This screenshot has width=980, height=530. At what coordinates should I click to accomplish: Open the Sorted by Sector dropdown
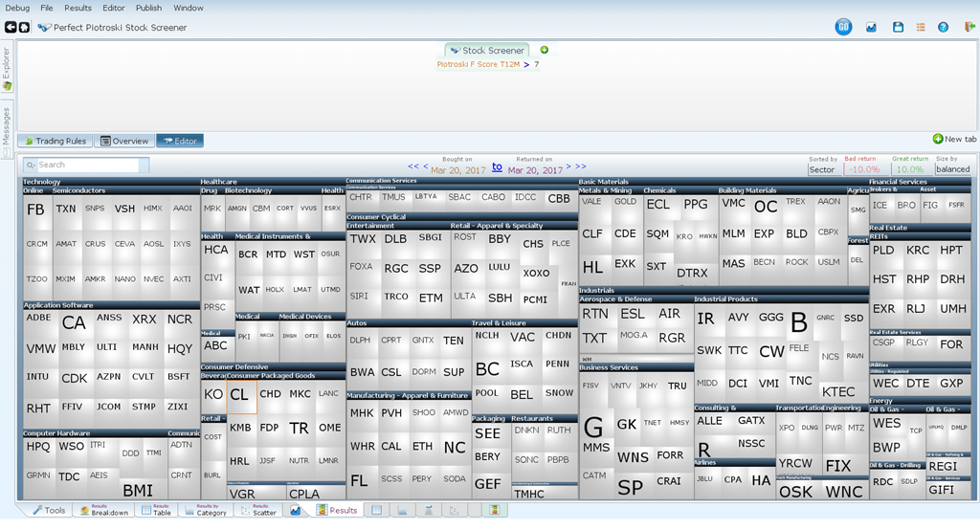pos(823,169)
